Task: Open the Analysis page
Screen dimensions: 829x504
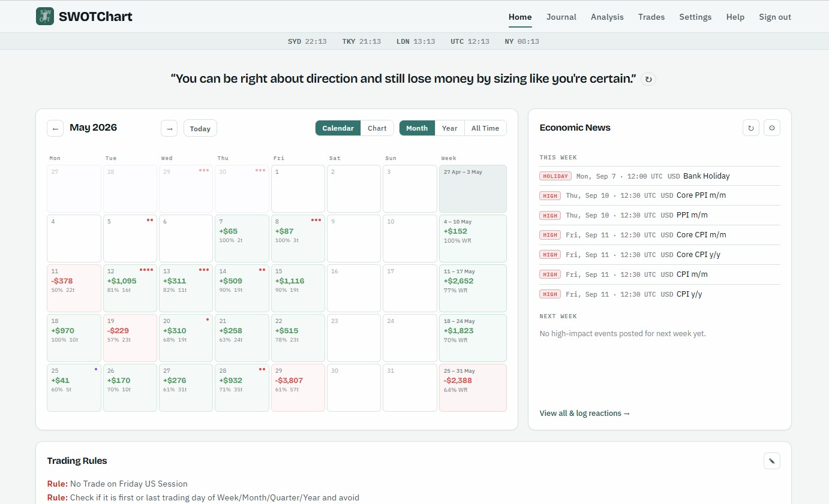Action: (607, 17)
